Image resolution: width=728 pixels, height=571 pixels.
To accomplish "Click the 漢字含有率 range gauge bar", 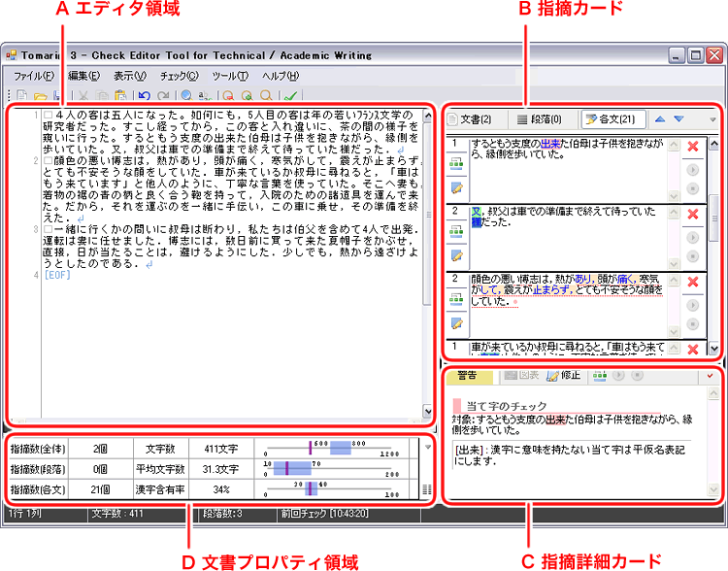I will (332, 489).
